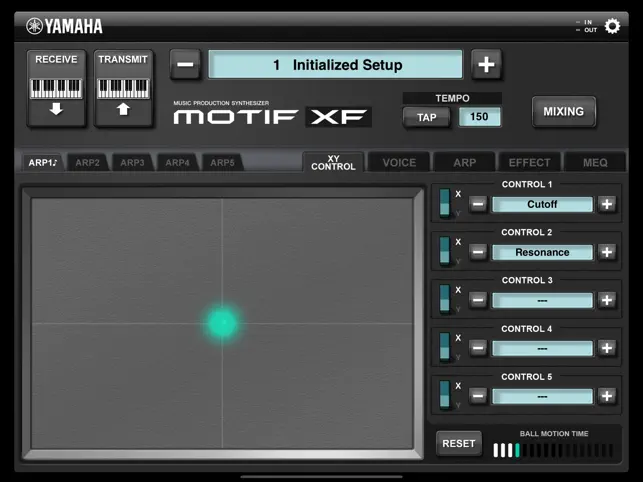Open settings with the gear icon
The height and width of the screenshot is (482, 643).
point(612,27)
